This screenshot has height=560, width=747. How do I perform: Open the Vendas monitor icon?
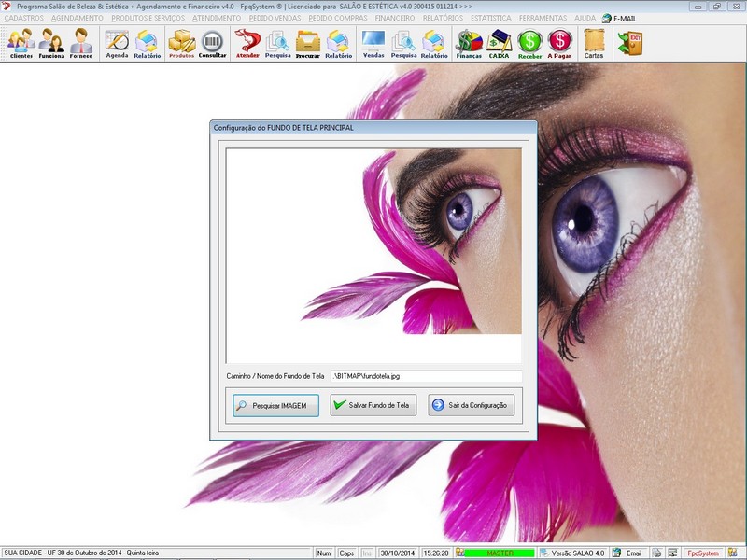pos(373,43)
